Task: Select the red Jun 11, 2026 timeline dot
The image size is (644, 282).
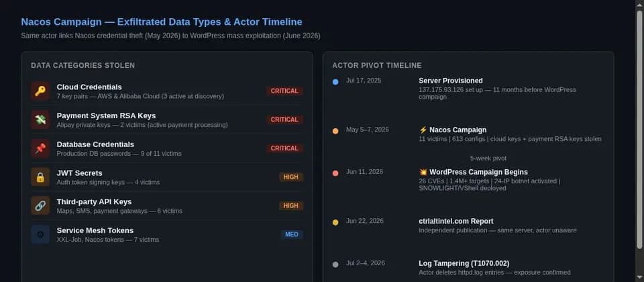Action: click(x=335, y=173)
